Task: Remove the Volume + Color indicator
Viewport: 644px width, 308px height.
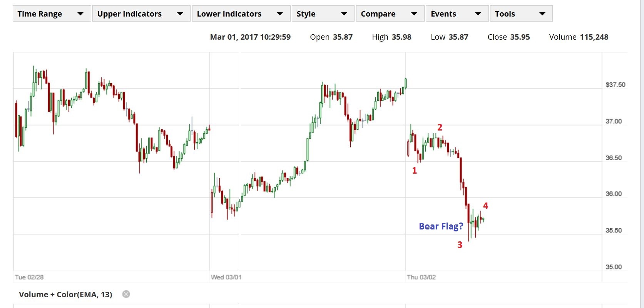Action: pos(126,295)
